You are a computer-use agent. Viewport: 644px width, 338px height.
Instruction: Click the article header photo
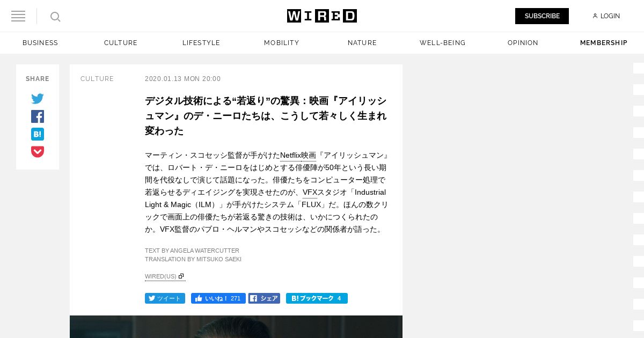point(236,327)
